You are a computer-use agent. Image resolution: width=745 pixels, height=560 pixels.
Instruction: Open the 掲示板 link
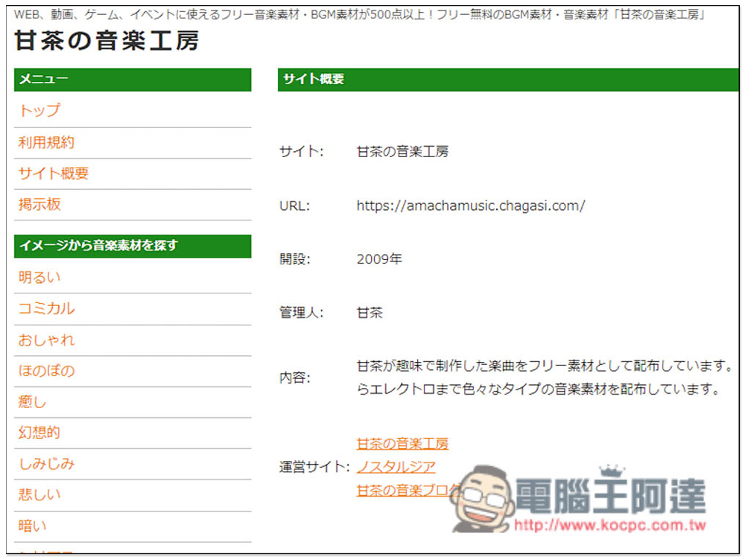click(39, 204)
